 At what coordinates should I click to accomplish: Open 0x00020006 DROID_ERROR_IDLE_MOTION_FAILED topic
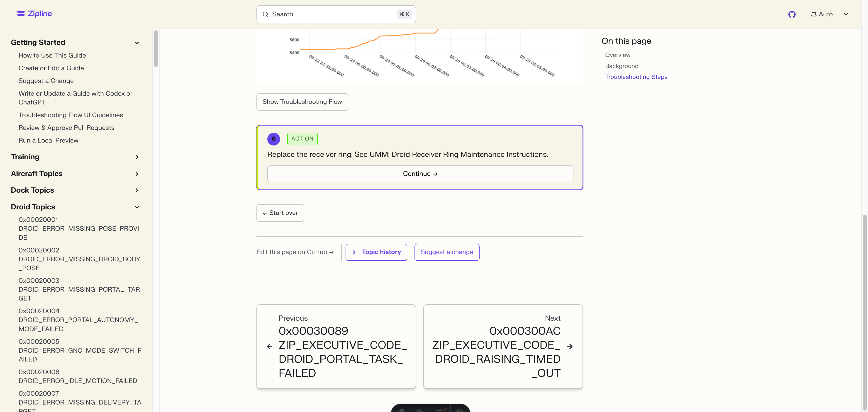click(x=78, y=376)
